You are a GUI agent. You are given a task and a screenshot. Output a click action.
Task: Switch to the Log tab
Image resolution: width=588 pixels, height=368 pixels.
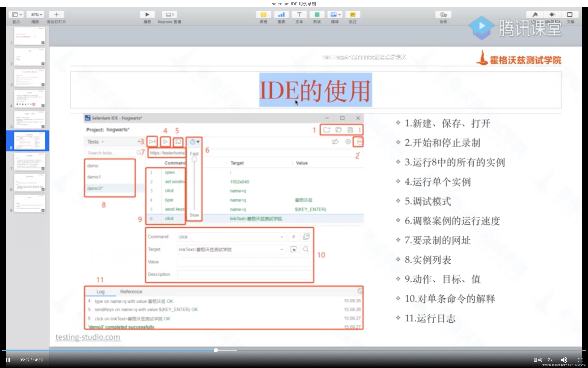pyautogui.click(x=100, y=292)
